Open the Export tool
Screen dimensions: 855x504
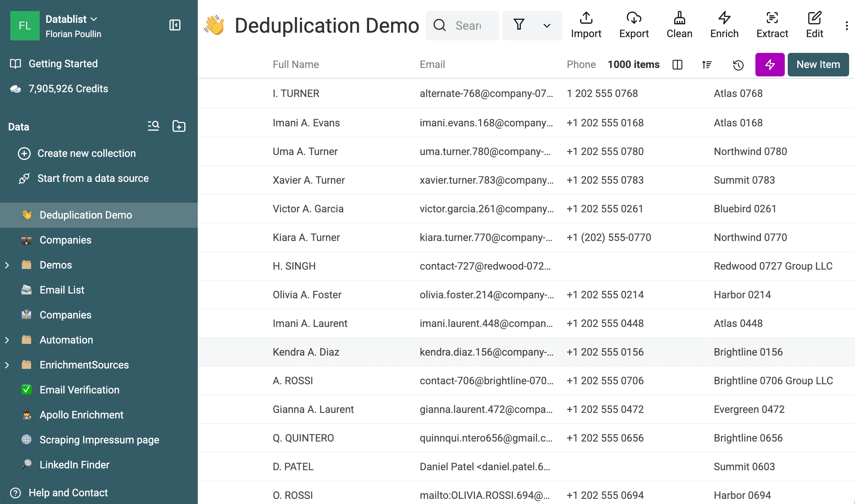(634, 25)
